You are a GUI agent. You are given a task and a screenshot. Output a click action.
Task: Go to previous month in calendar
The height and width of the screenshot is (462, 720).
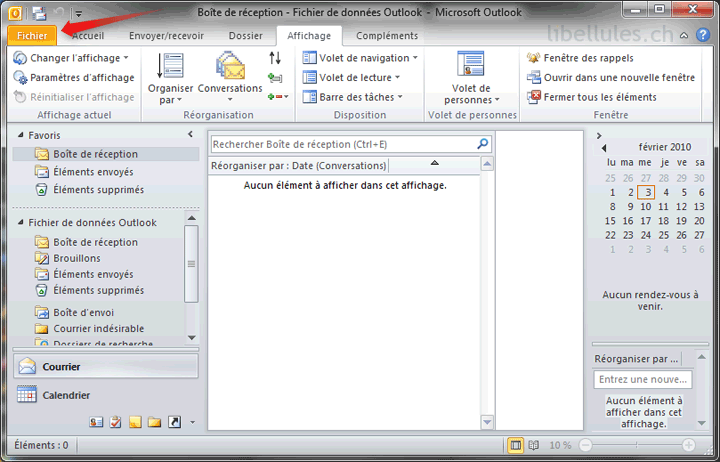point(604,148)
